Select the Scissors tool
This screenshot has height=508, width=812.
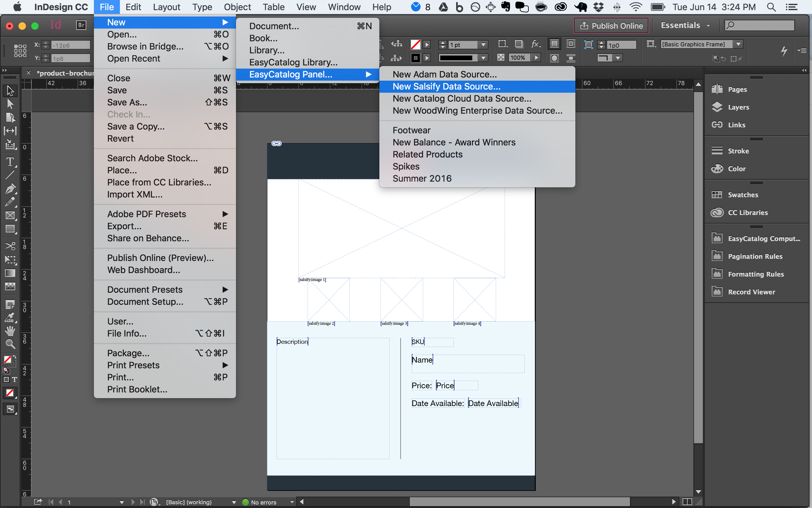pyautogui.click(x=10, y=246)
